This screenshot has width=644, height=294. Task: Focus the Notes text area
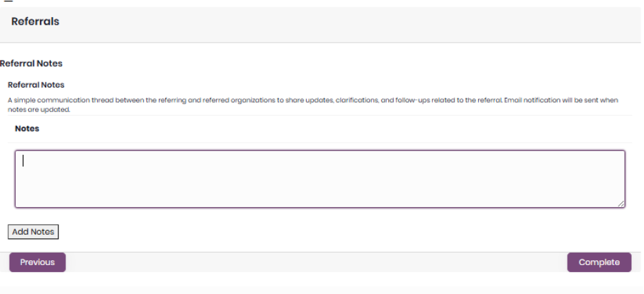tap(320, 179)
